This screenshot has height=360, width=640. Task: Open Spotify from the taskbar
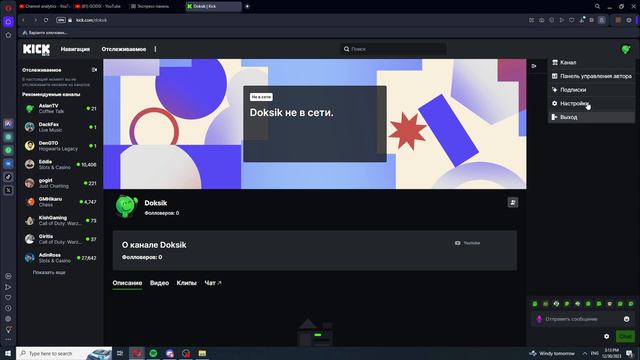pyautogui.click(x=153, y=353)
